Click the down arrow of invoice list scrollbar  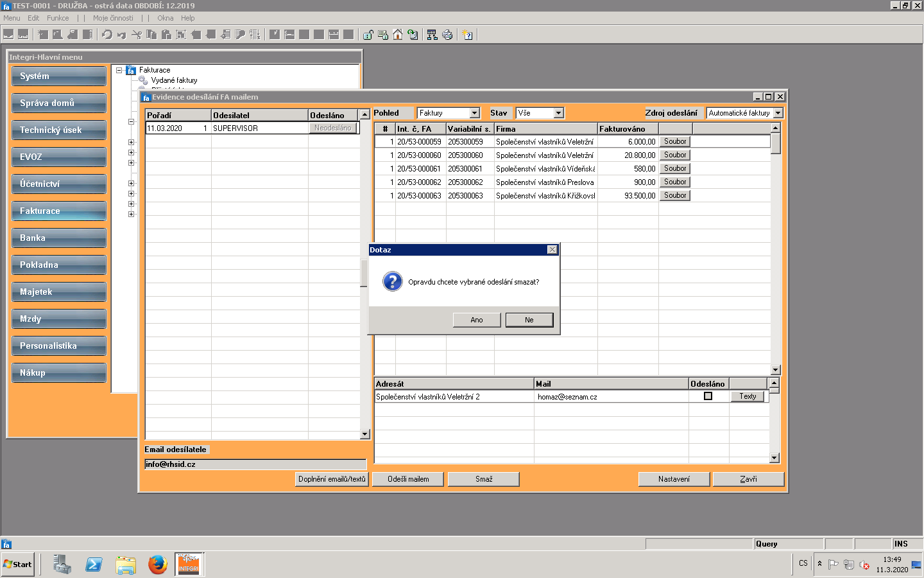pyautogui.click(x=775, y=370)
